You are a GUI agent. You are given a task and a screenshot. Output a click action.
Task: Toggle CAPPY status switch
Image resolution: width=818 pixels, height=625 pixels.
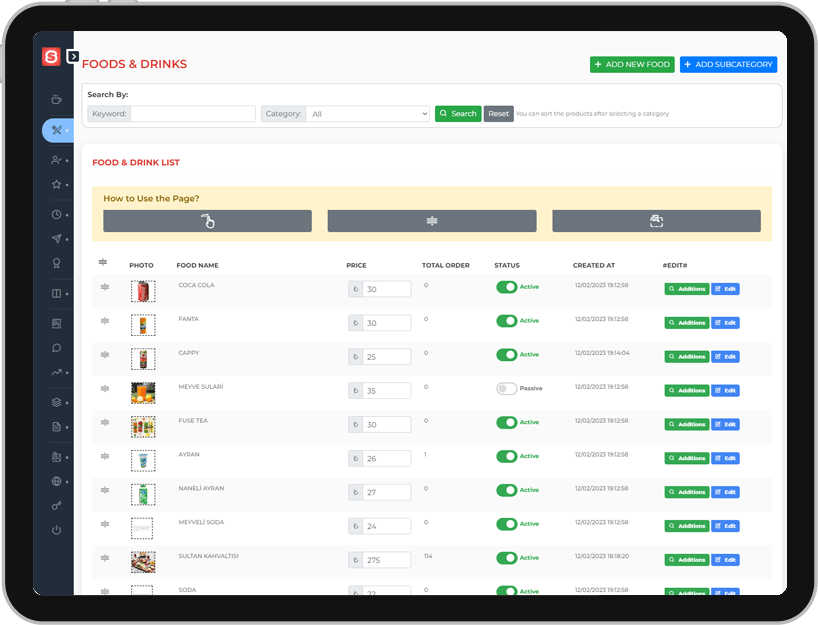[507, 355]
